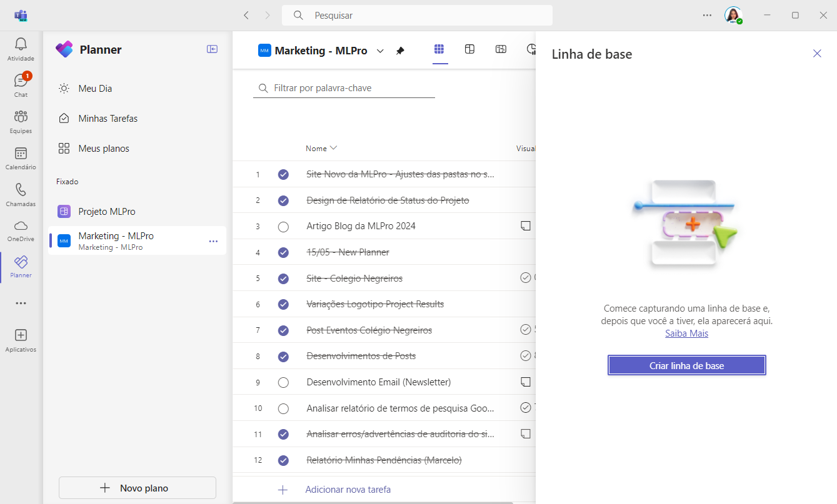Focus Filtrar por palavra-chave field
Viewport: 837px width, 504px height.
click(344, 88)
